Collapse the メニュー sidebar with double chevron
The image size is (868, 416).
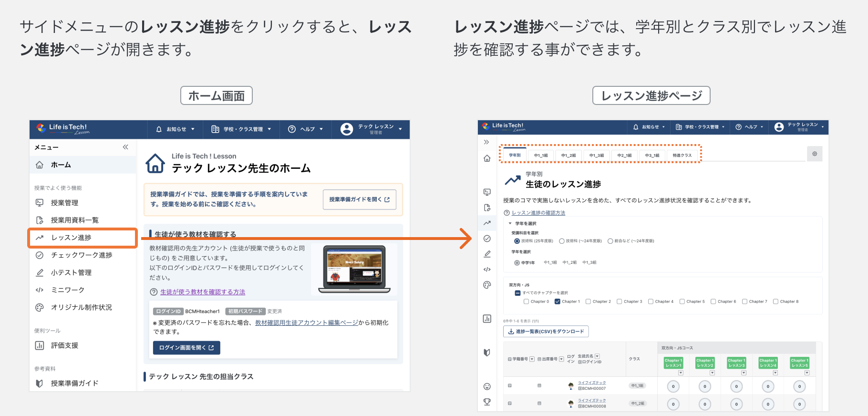click(125, 147)
